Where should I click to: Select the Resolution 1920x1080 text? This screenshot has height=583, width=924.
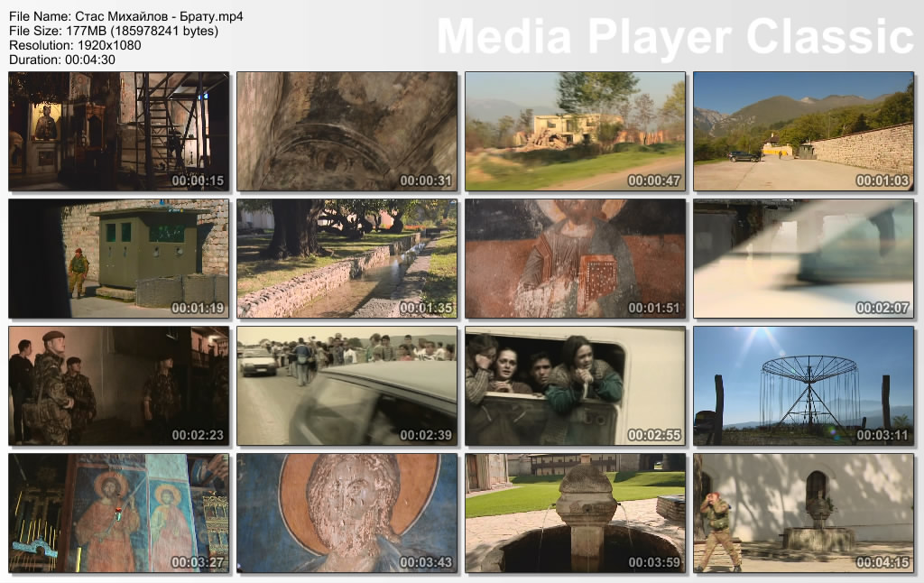pyautogui.click(x=75, y=45)
